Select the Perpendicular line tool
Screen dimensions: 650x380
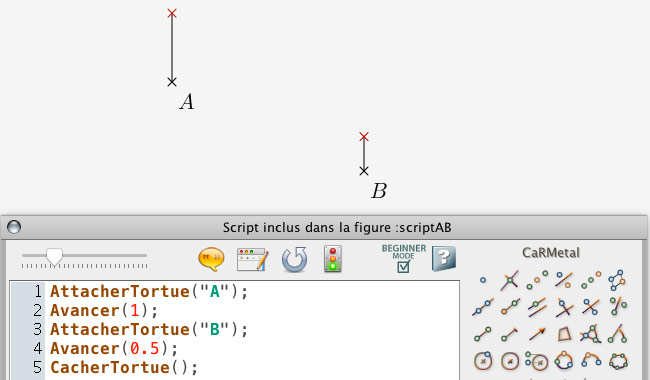point(564,307)
